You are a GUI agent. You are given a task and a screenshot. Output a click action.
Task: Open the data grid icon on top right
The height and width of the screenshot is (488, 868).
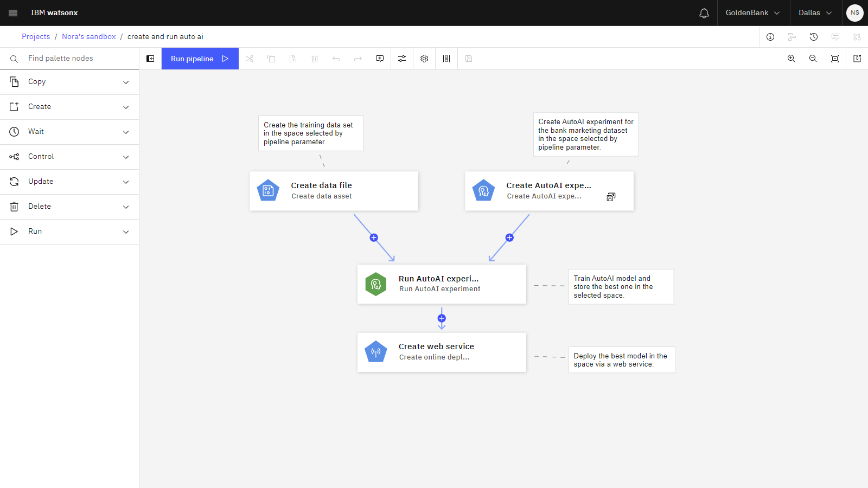point(857,37)
